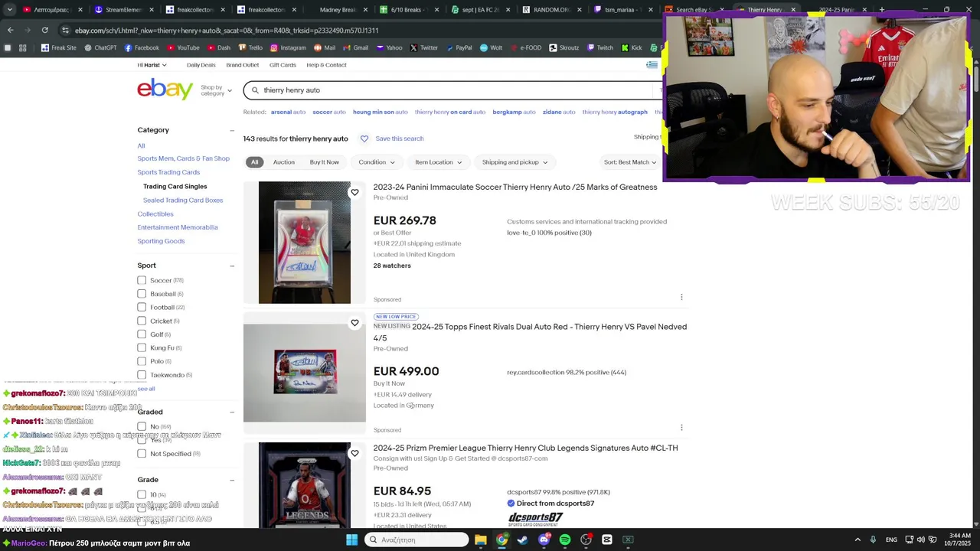Open the Freak Site bookmark
This screenshot has width=980, height=551.
(x=59, y=47)
